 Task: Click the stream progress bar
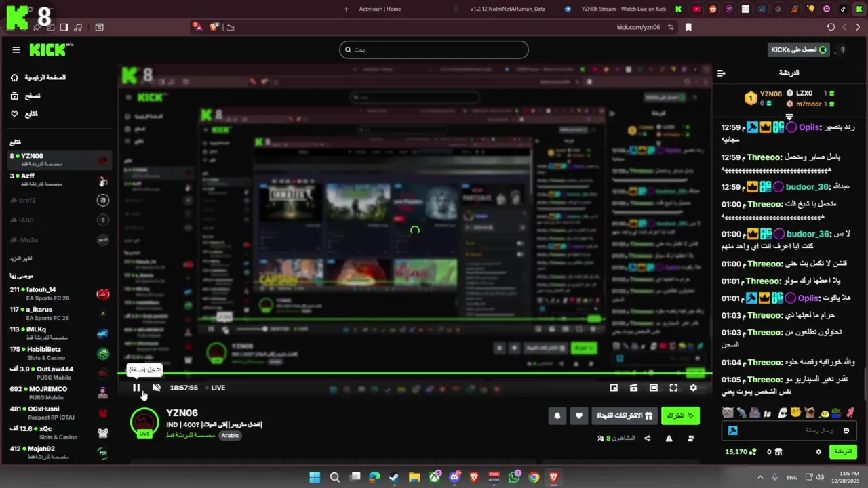(x=415, y=373)
